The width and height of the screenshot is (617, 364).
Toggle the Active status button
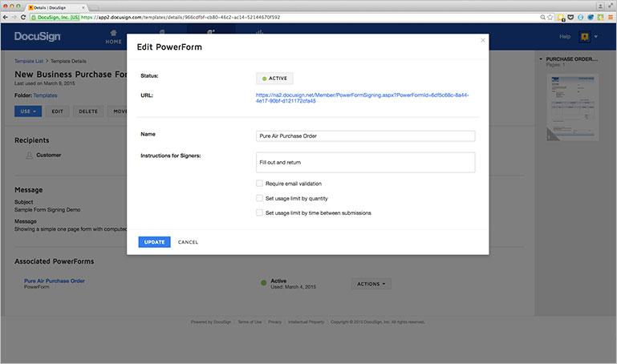coord(274,79)
